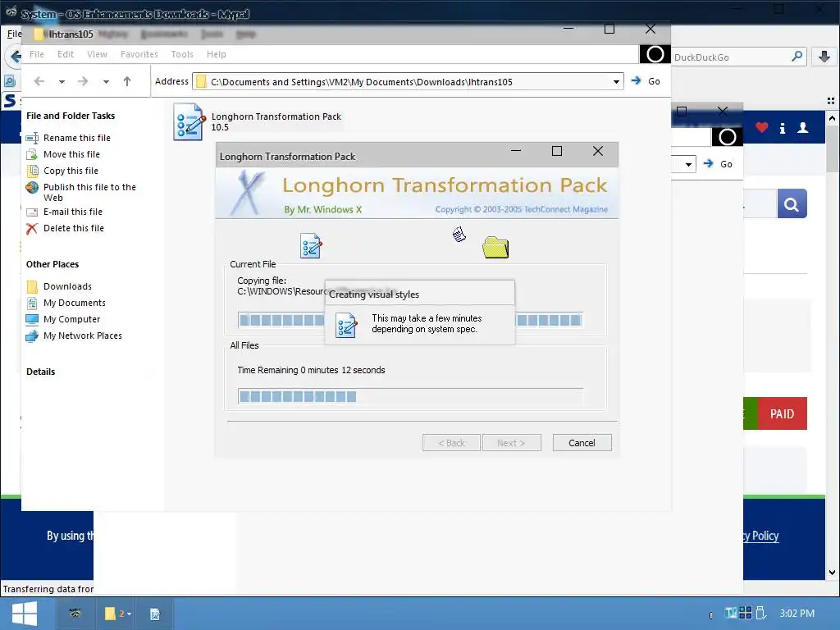This screenshot has height=630, width=840.
Task: Open My Computer icon in Other Places
Action: 32,320
